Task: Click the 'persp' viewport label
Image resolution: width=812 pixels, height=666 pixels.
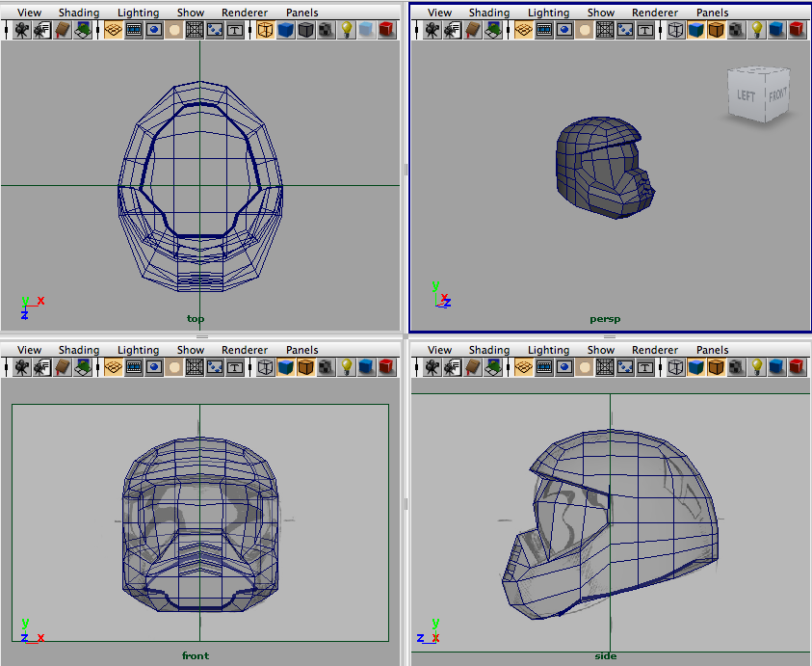Action: [605, 319]
